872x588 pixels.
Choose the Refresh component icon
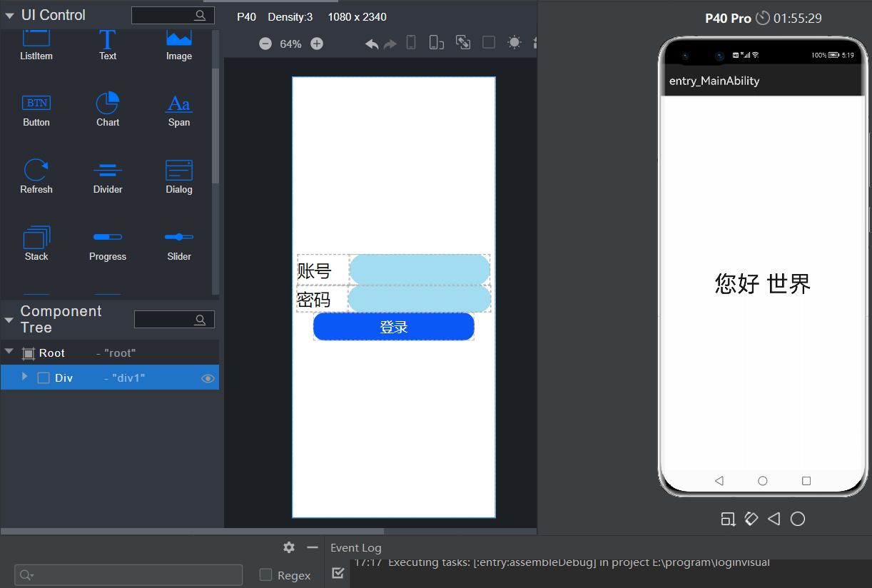(36, 170)
